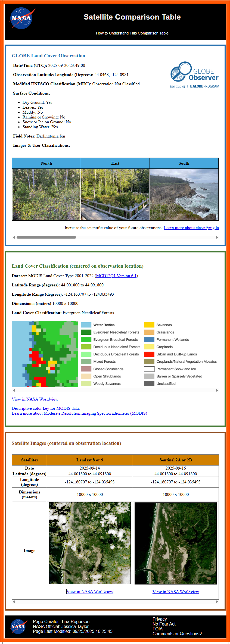230x644 pixels.
Task: Open Descriptive color key for MODIS data
Action: [x=45, y=408]
